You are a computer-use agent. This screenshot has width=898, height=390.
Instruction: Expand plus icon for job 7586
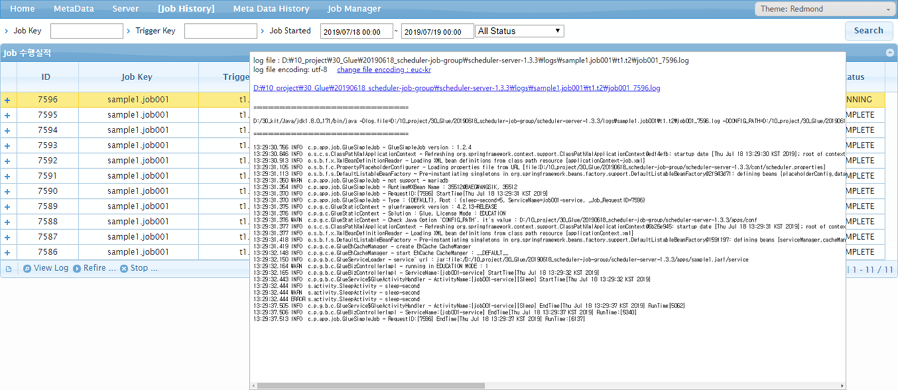(7, 252)
